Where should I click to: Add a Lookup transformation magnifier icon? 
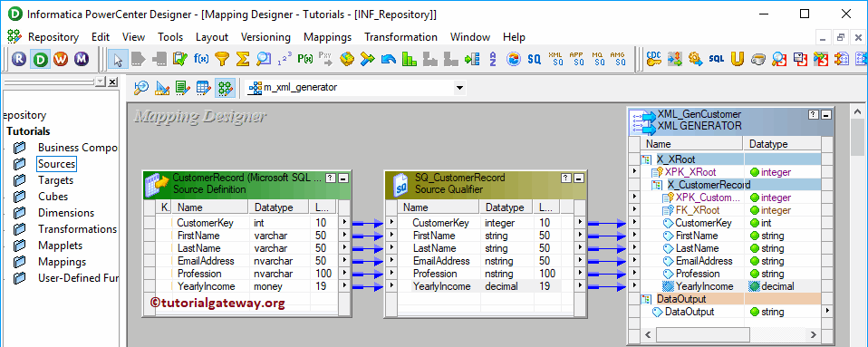264,59
